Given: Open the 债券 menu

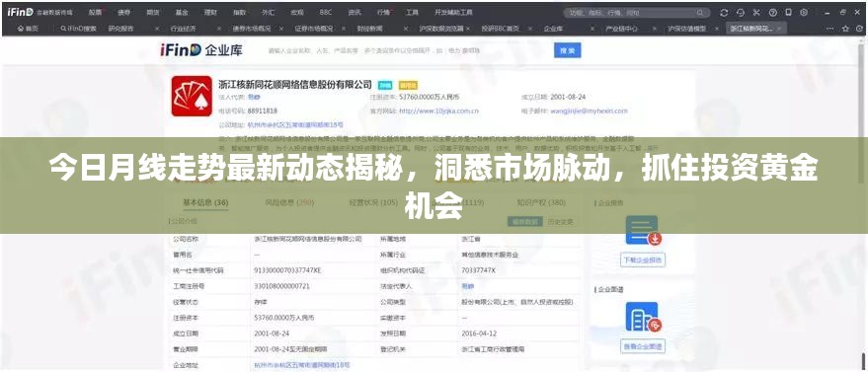Looking at the screenshot, I should pos(124,12).
